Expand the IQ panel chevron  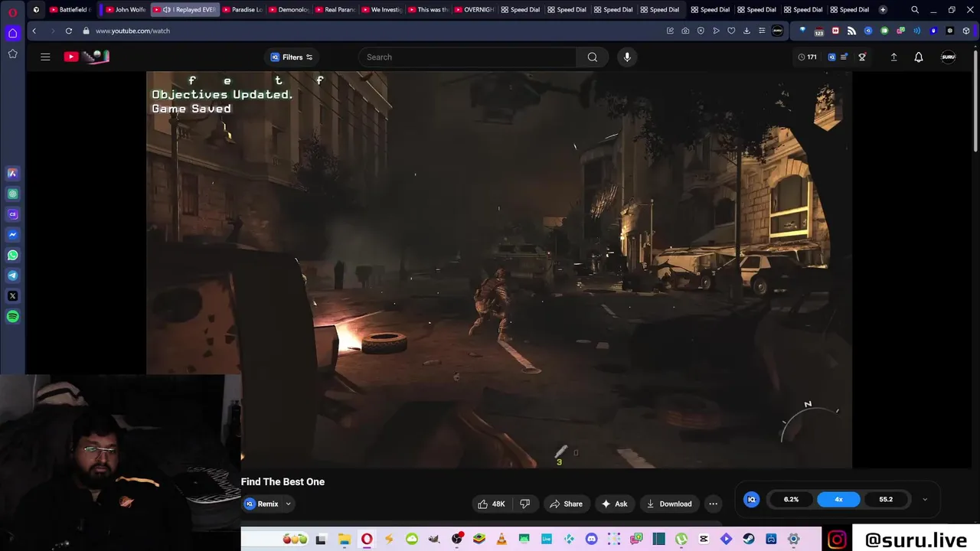924,499
